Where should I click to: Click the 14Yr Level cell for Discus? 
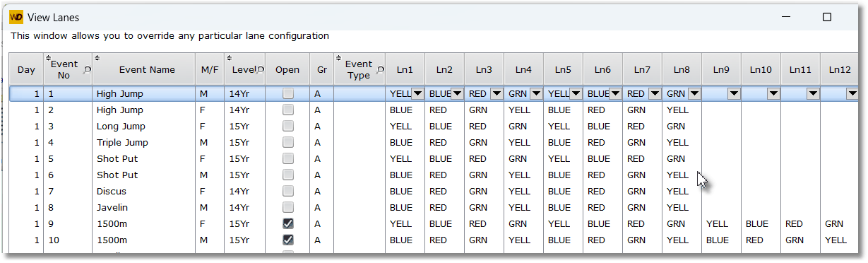pyautogui.click(x=244, y=191)
